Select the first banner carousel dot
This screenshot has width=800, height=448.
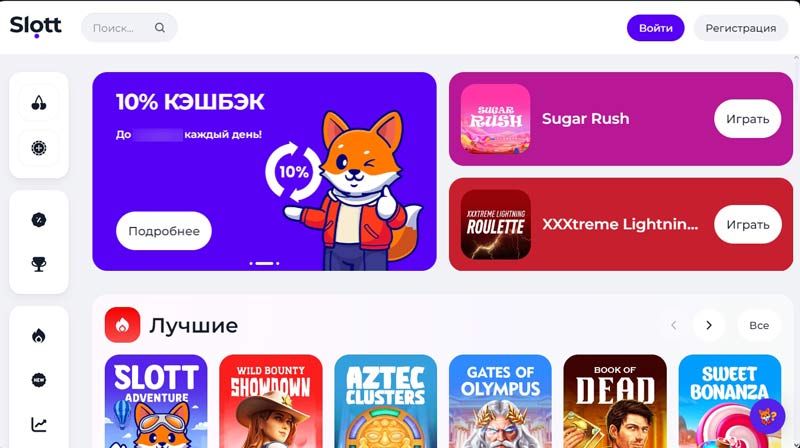[x=251, y=263]
